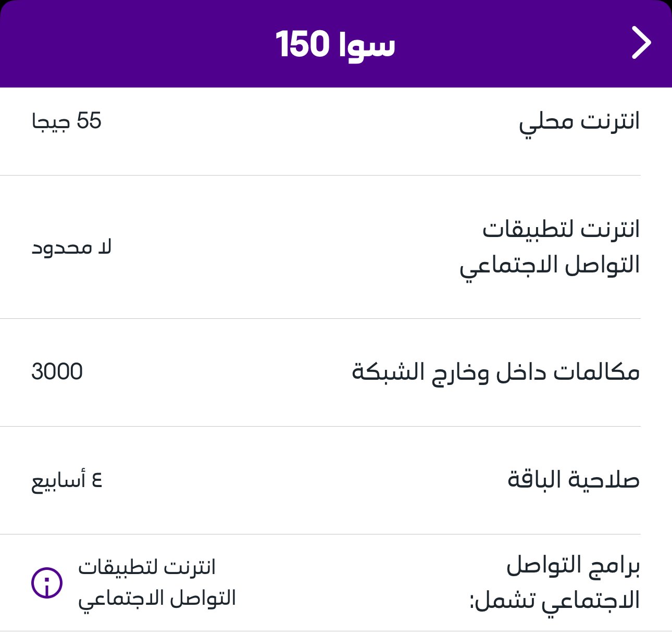Click the number 55 in data allowance
Image resolution: width=672 pixels, height=635 pixels.
(x=89, y=121)
